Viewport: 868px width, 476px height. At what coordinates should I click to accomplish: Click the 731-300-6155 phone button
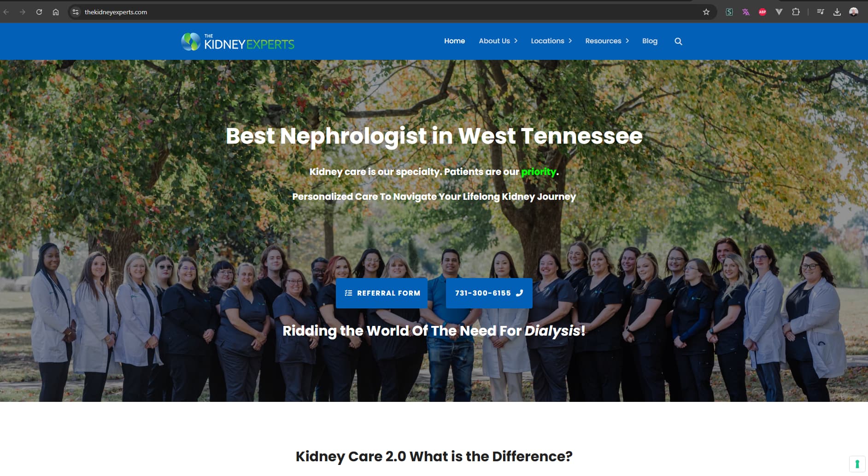[489, 293]
